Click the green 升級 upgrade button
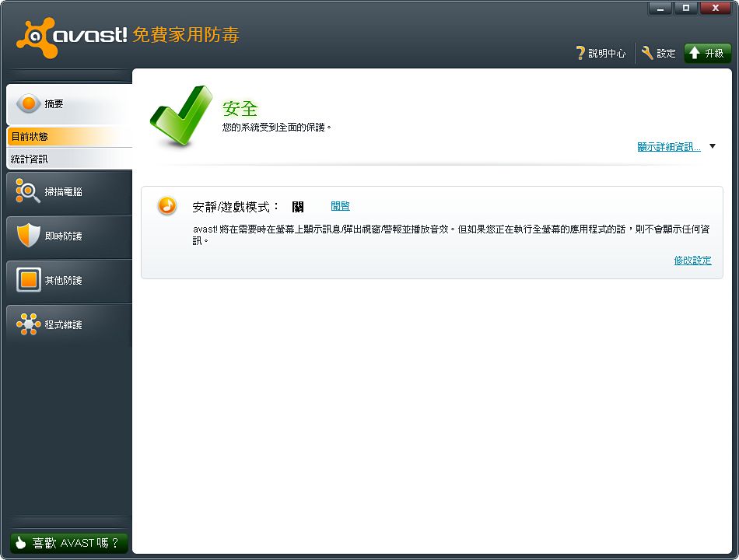 (x=707, y=53)
